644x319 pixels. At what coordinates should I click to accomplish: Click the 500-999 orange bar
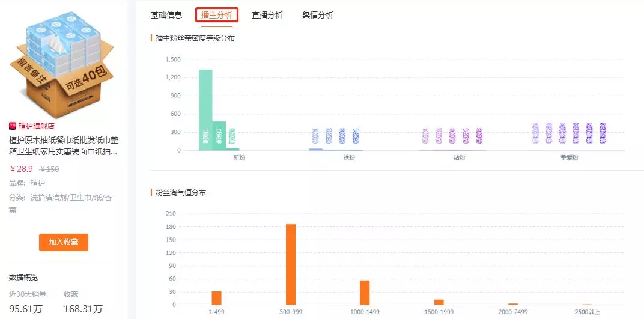[x=291, y=264]
